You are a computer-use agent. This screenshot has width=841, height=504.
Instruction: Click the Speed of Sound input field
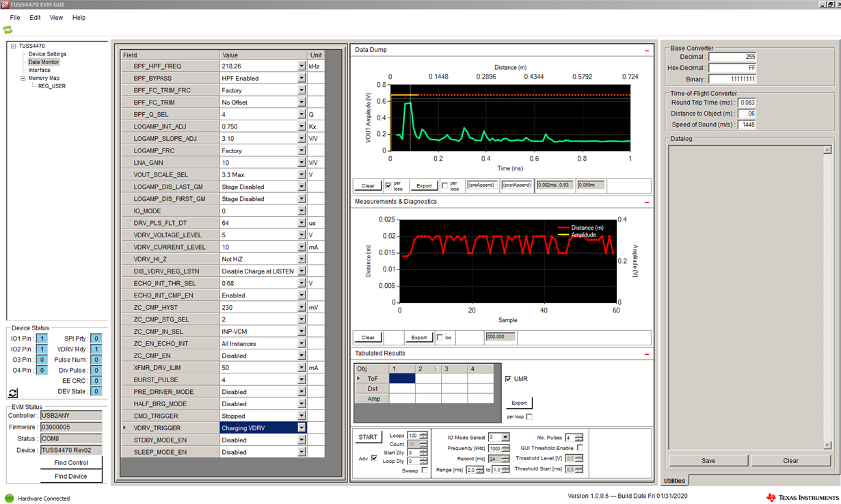click(747, 124)
